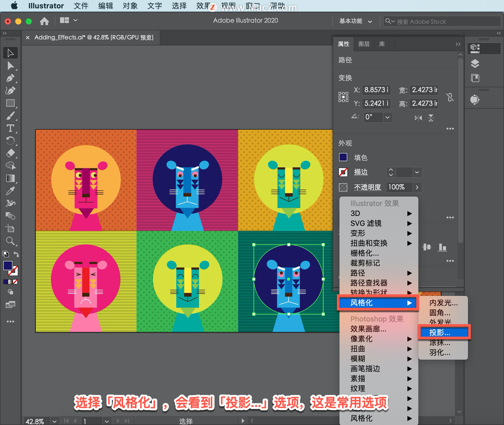Select the Type tool
Image resolution: width=504 pixels, height=425 pixels.
pos(10,128)
